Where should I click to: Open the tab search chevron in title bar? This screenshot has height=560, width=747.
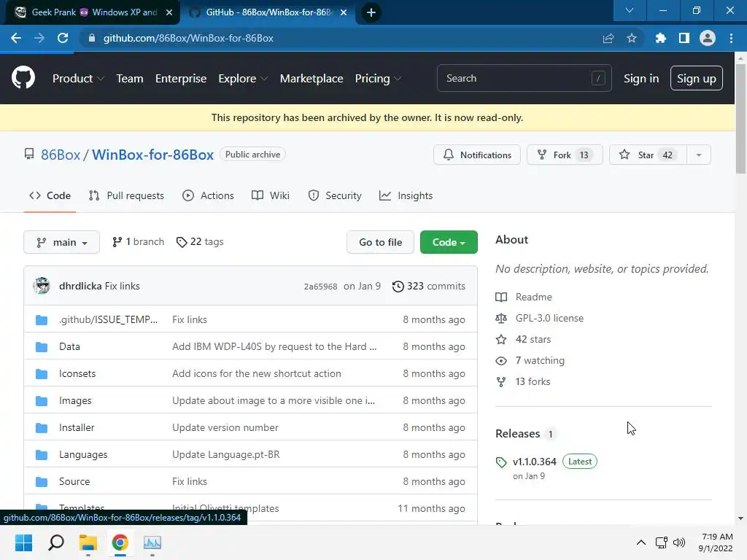(x=630, y=10)
